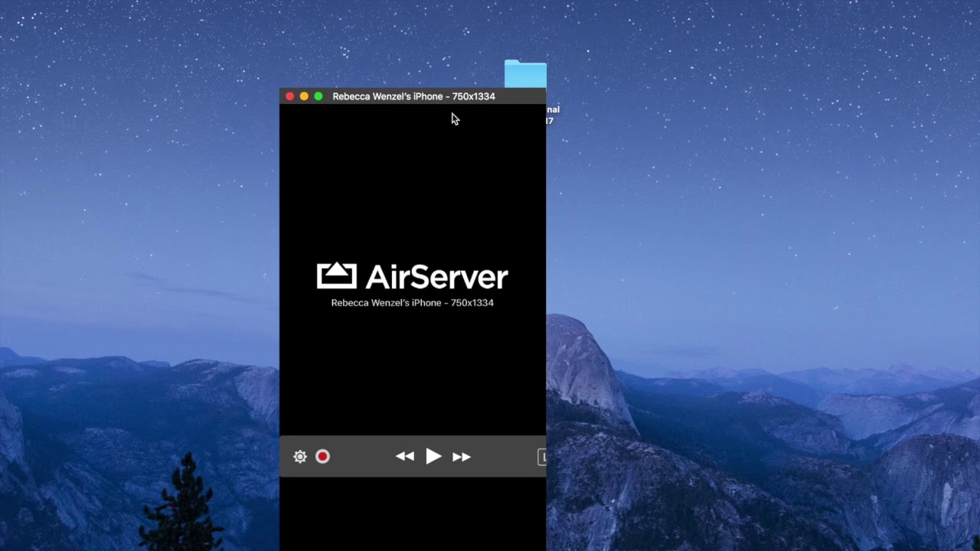Open the blue folder on the desktop
This screenshot has width=980, height=551.
point(525,74)
